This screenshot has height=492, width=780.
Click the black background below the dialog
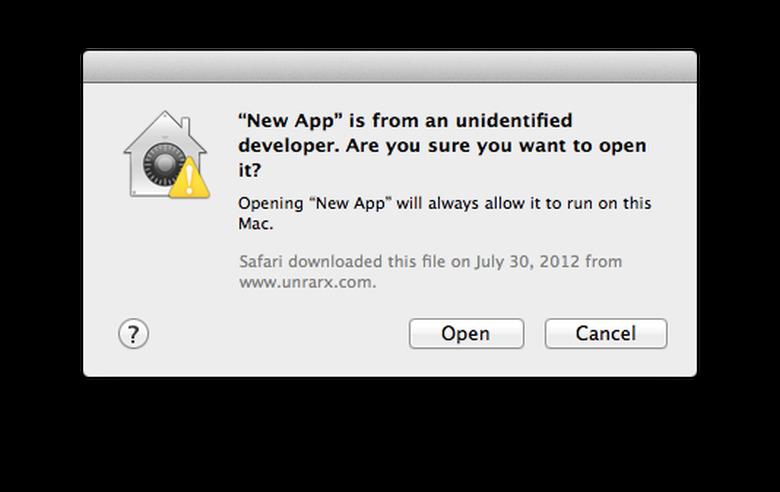[390, 435]
